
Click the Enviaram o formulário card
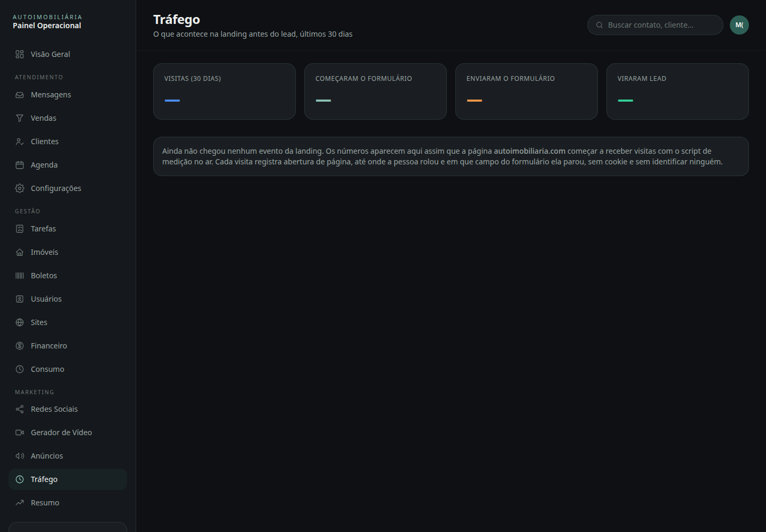tap(527, 92)
